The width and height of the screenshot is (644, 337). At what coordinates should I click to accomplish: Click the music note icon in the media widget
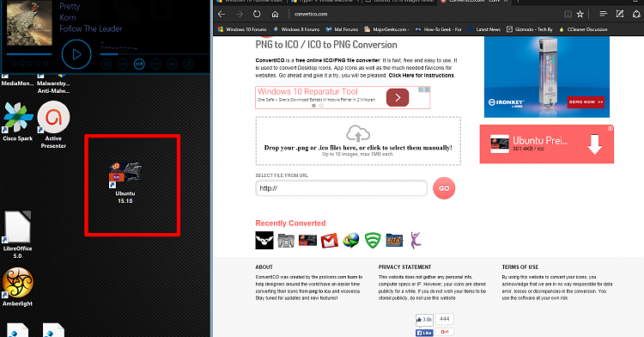[x=189, y=64]
